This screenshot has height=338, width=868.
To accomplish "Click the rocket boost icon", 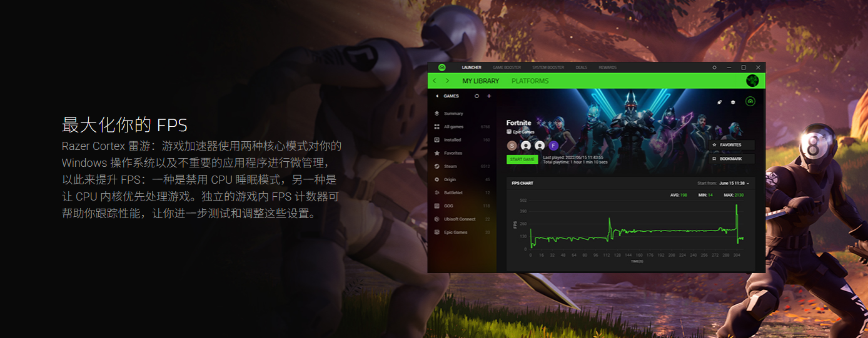I will [719, 102].
